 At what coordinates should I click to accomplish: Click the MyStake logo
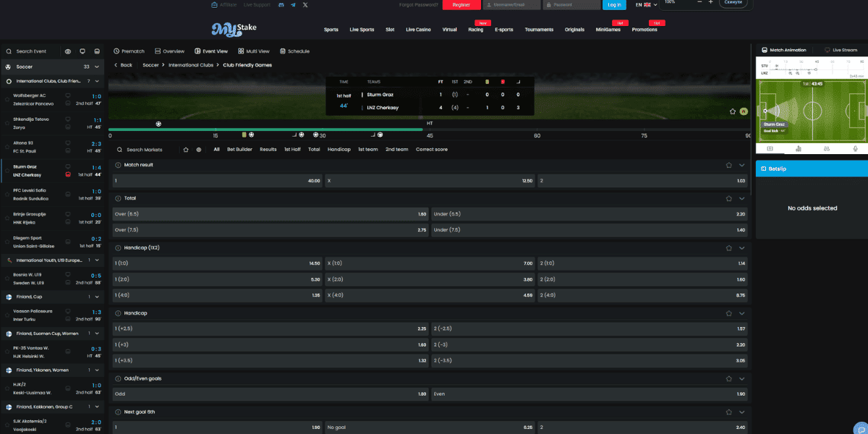234,29
